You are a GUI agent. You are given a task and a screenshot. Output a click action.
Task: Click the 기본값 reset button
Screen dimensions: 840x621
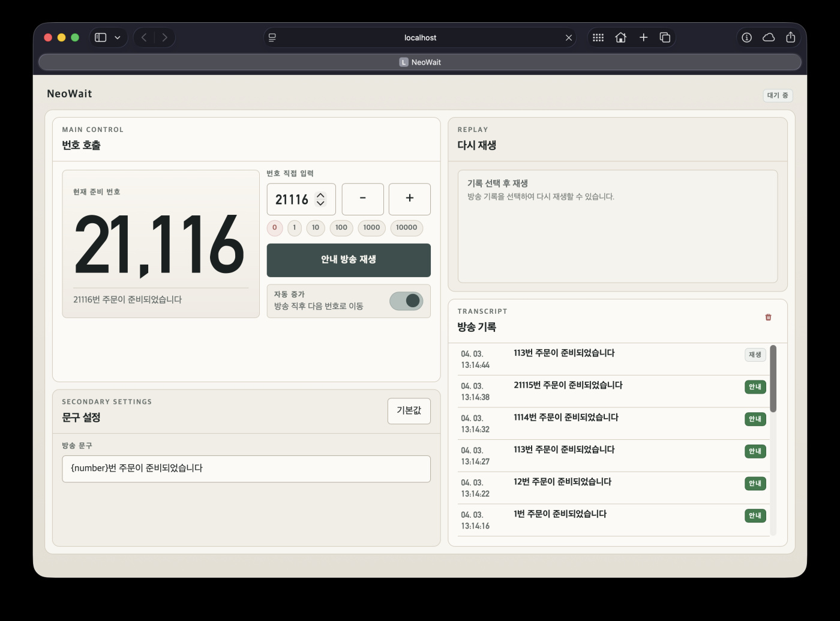409,411
